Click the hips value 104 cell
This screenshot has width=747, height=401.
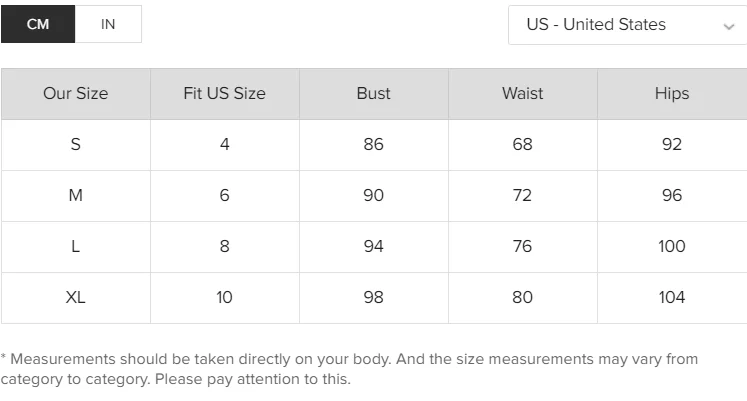click(672, 298)
